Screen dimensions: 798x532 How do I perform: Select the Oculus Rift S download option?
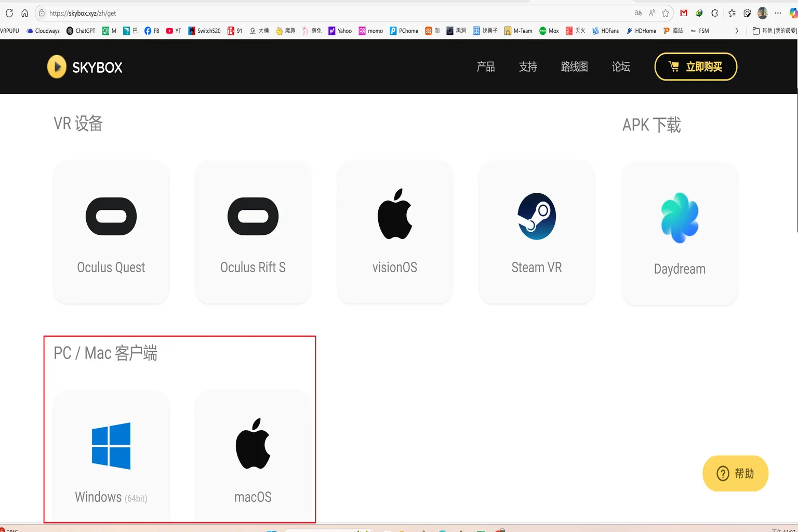coord(252,232)
